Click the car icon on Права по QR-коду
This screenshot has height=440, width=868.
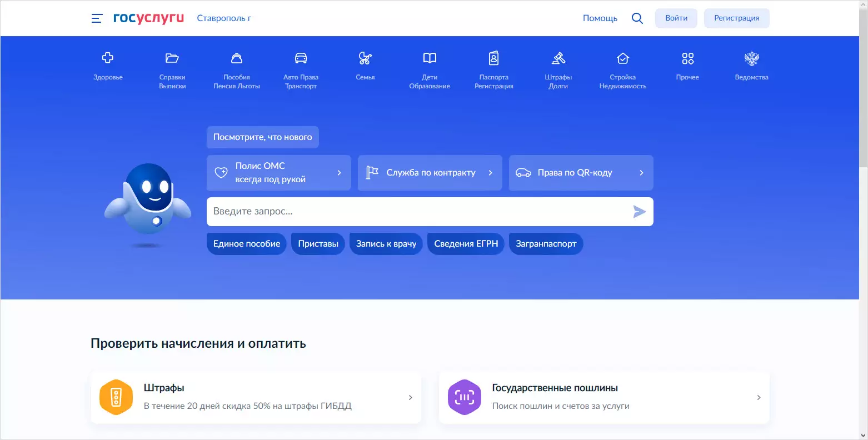(523, 173)
